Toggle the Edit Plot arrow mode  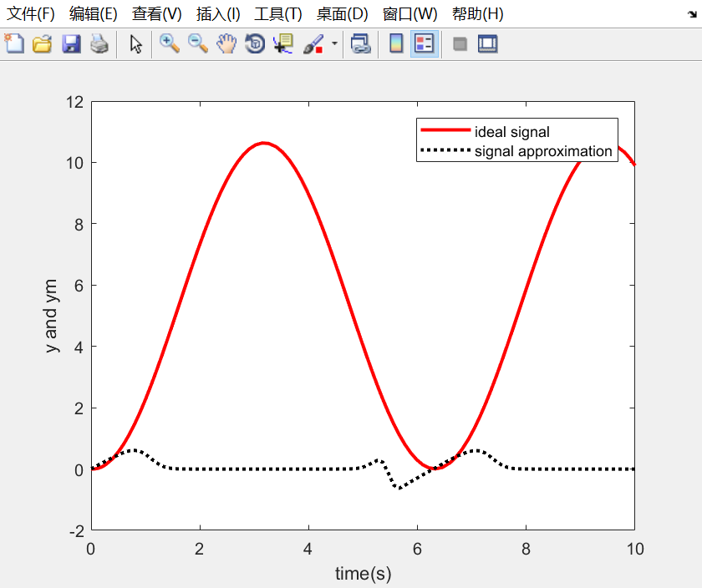click(x=135, y=43)
